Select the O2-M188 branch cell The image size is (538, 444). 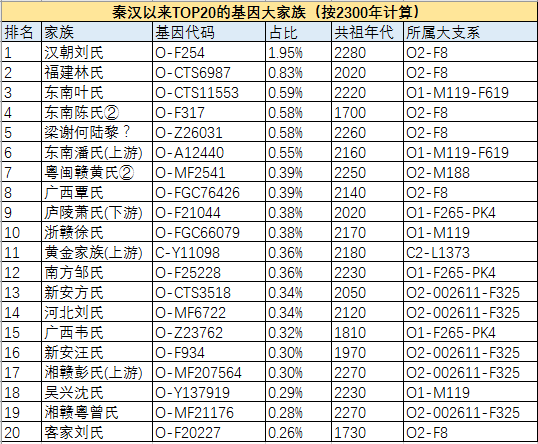[x=470, y=173]
